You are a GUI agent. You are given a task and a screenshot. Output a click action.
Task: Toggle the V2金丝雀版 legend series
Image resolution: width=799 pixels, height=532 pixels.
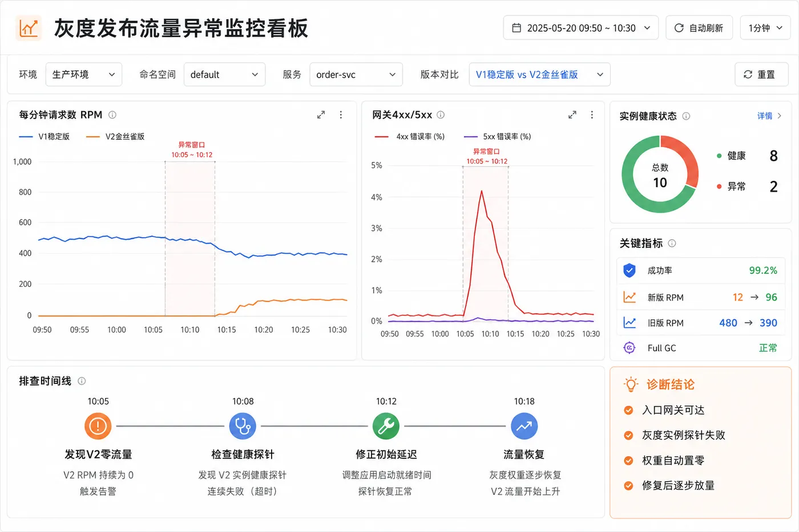point(115,136)
